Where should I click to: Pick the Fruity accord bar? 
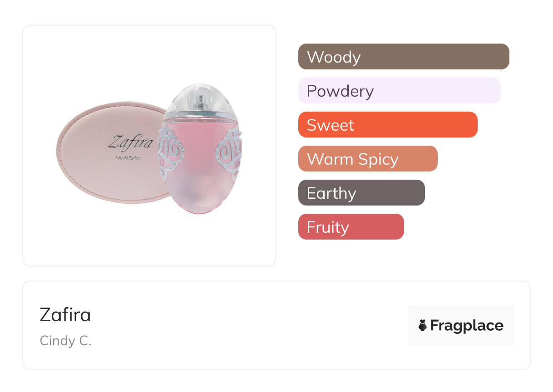pos(351,227)
